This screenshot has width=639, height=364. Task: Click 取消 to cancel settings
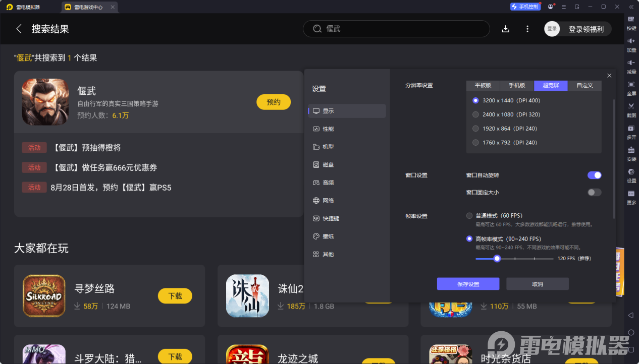538,284
